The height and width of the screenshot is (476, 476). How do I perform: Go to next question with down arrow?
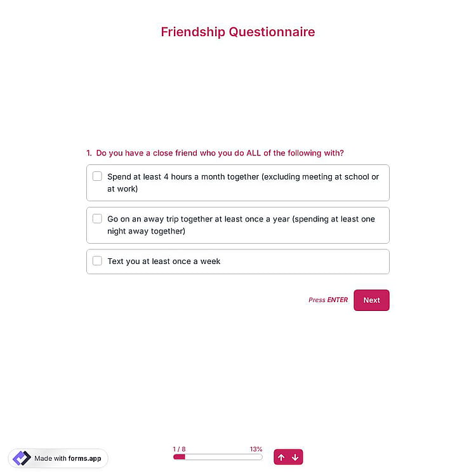click(x=295, y=457)
